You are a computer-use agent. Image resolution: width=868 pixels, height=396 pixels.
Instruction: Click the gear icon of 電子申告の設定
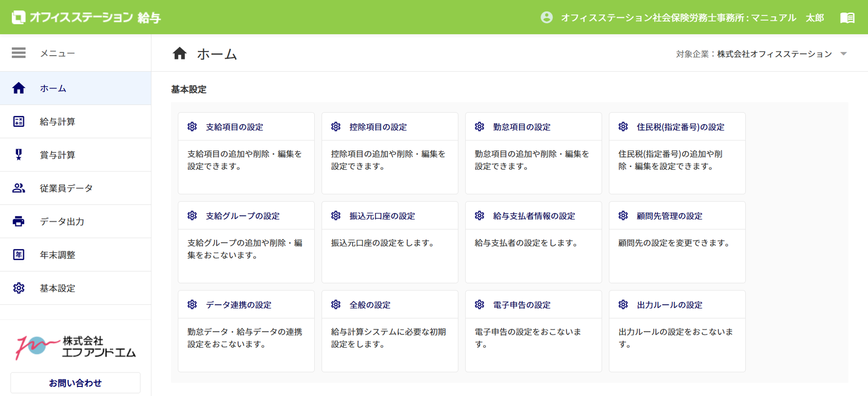point(480,304)
